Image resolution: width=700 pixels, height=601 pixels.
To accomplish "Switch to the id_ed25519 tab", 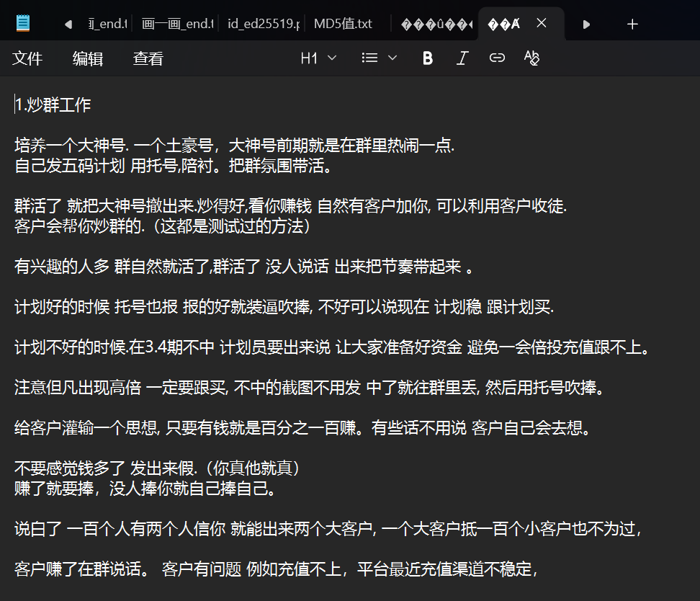I will point(263,24).
